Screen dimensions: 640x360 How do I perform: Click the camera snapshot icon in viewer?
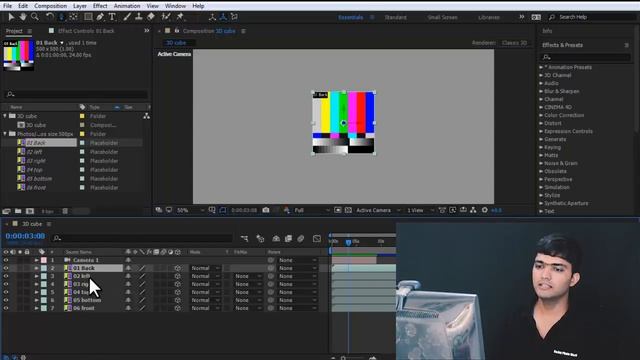tap(266, 210)
